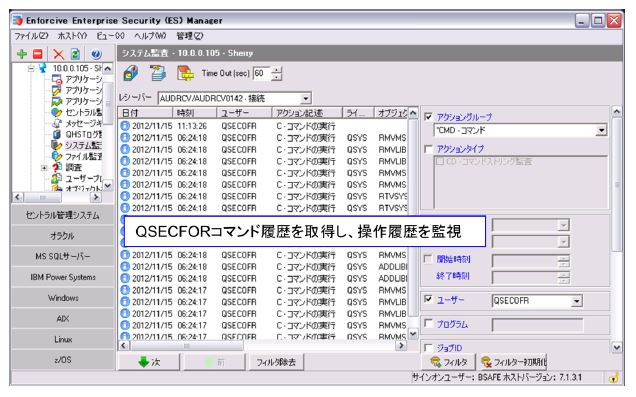Screen dimensions: 636x397
Task: Click the app icon in the title bar
Action: (17, 20)
